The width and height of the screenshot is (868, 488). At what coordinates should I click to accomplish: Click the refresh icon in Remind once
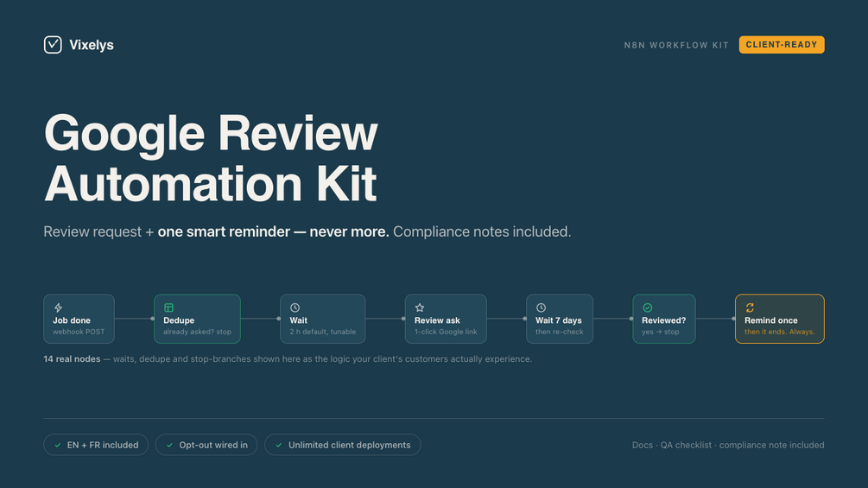pyautogui.click(x=750, y=307)
